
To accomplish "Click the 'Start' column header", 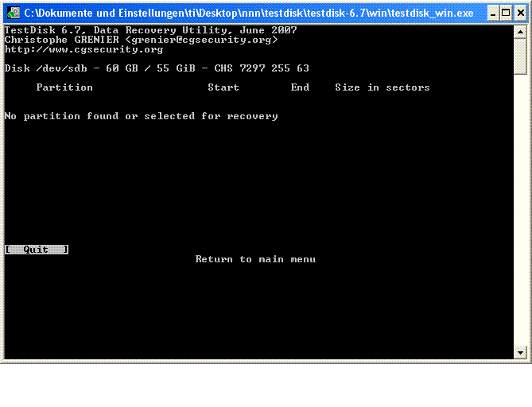I will tap(223, 87).
